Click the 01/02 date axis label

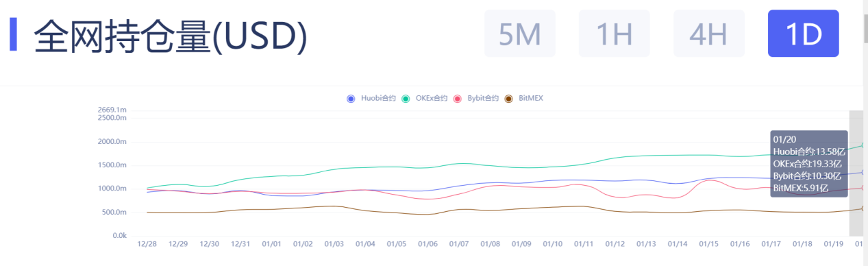[x=303, y=244]
